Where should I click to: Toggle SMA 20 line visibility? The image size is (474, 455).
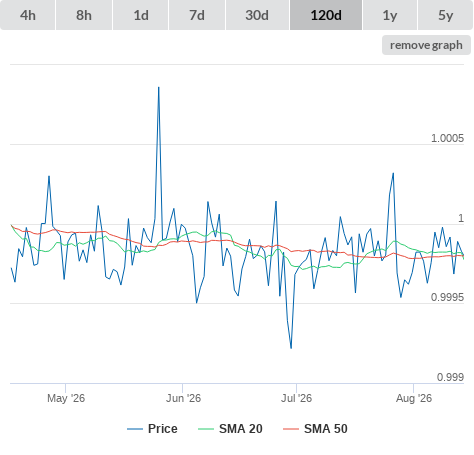point(230,429)
